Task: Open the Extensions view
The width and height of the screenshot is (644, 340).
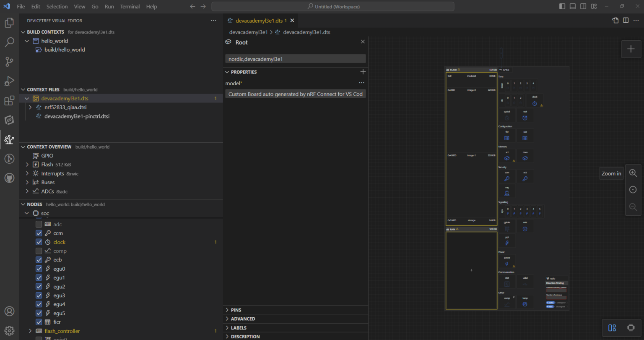Action: point(9,101)
